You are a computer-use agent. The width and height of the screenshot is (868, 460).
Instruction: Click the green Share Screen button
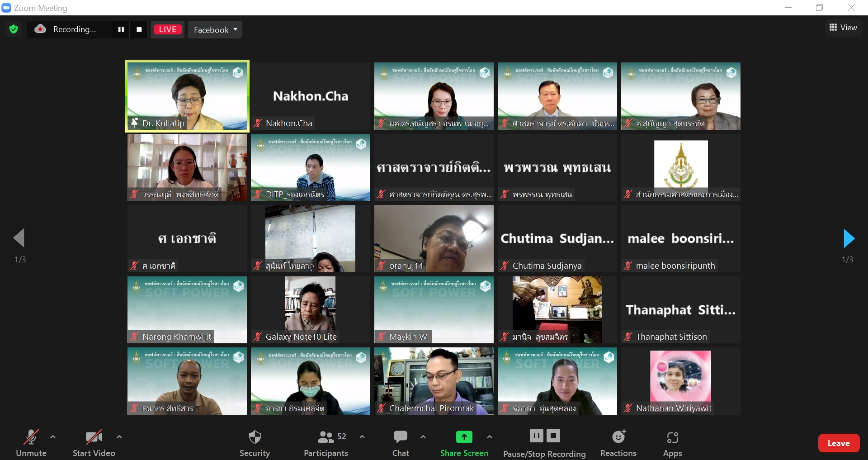click(x=464, y=443)
